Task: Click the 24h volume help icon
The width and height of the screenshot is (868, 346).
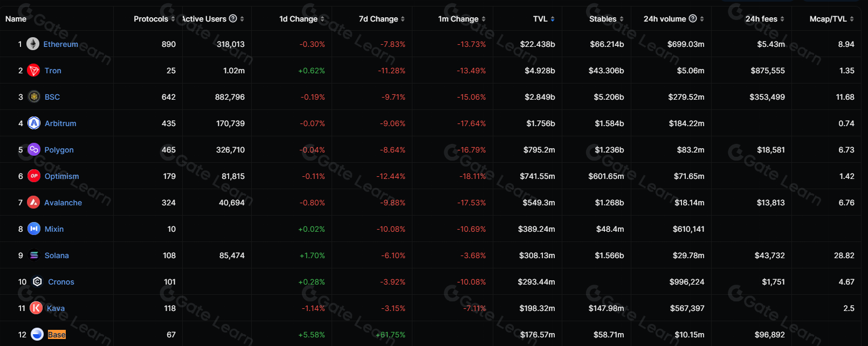Action: click(693, 19)
